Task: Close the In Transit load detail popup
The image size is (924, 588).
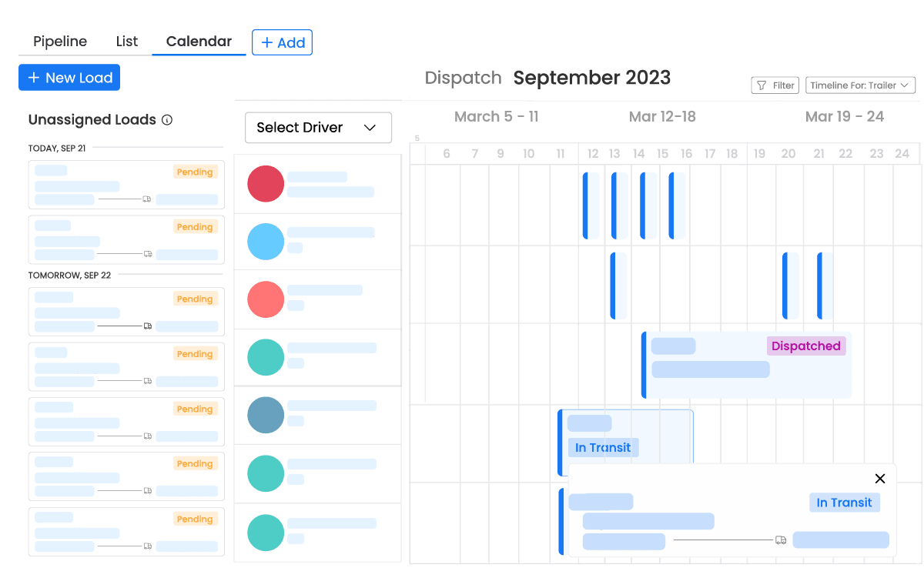Action: click(879, 478)
